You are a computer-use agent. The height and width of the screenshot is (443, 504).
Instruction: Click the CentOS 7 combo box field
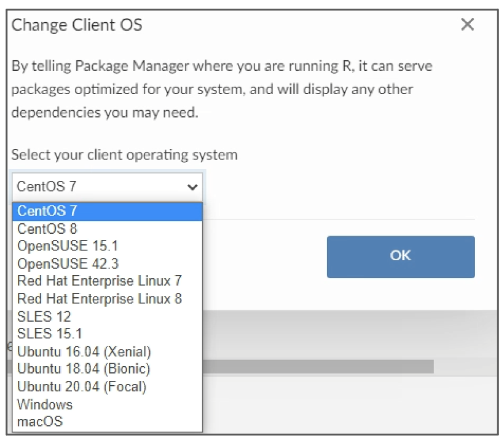point(108,187)
